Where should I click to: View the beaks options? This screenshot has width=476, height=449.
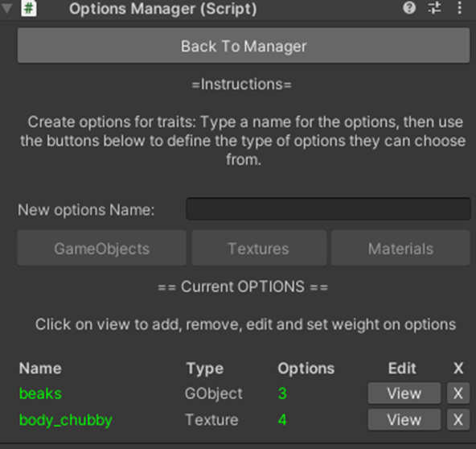point(404,393)
